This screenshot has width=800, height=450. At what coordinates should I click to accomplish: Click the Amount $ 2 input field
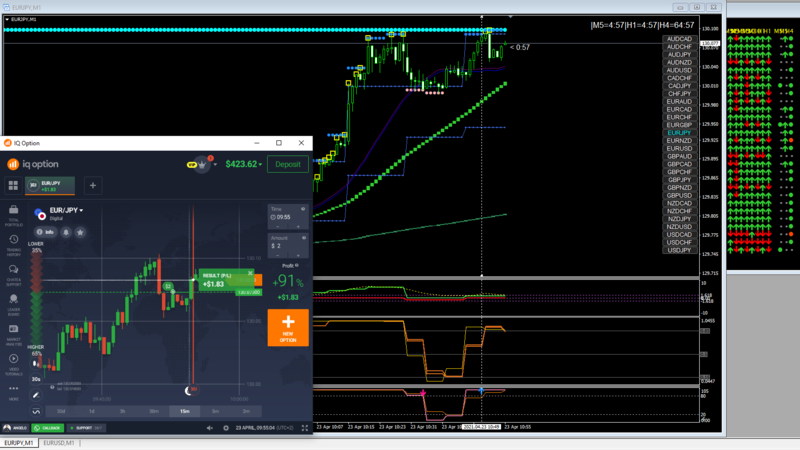coord(288,246)
